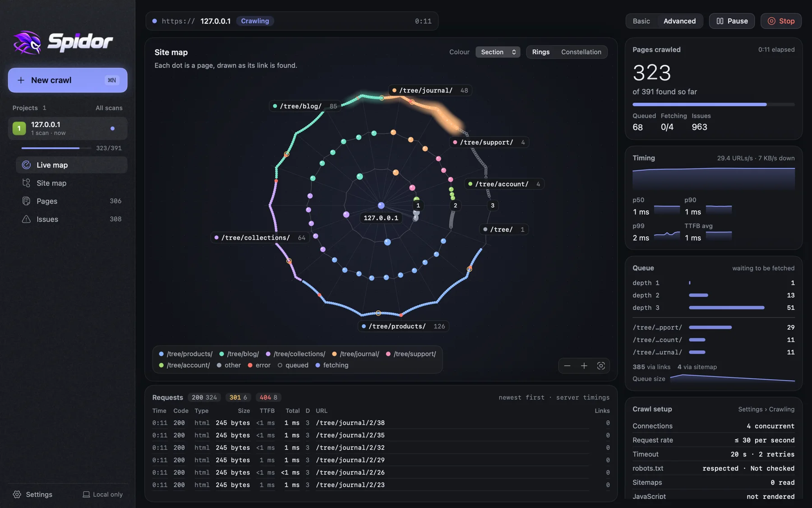
Task: Click the pages crawled progress bar
Action: pyautogui.click(x=713, y=104)
